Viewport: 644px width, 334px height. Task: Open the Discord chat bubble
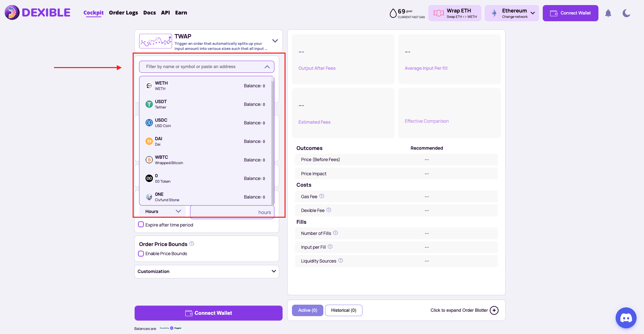(626, 318)
